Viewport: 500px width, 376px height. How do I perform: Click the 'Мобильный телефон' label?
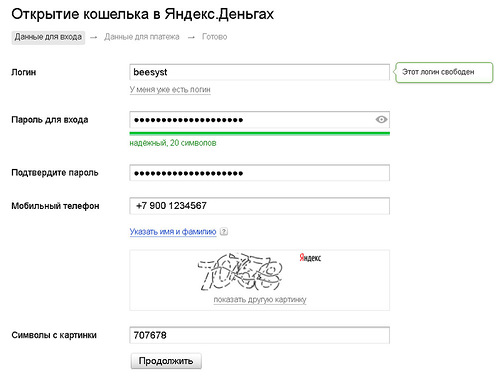55,206
